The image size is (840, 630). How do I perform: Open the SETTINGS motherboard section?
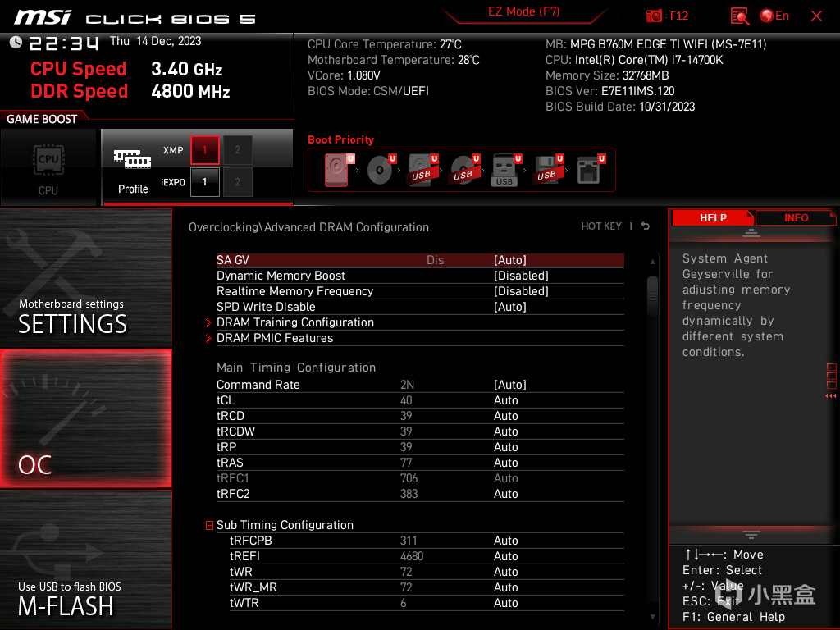click(x=85, y=277)
